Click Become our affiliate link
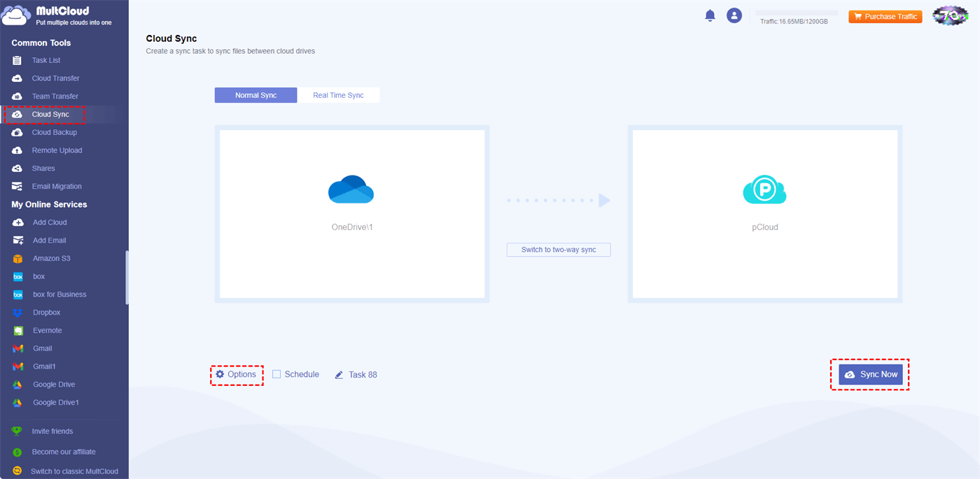This screenshot has width=980, height=479. coord(64,452)
